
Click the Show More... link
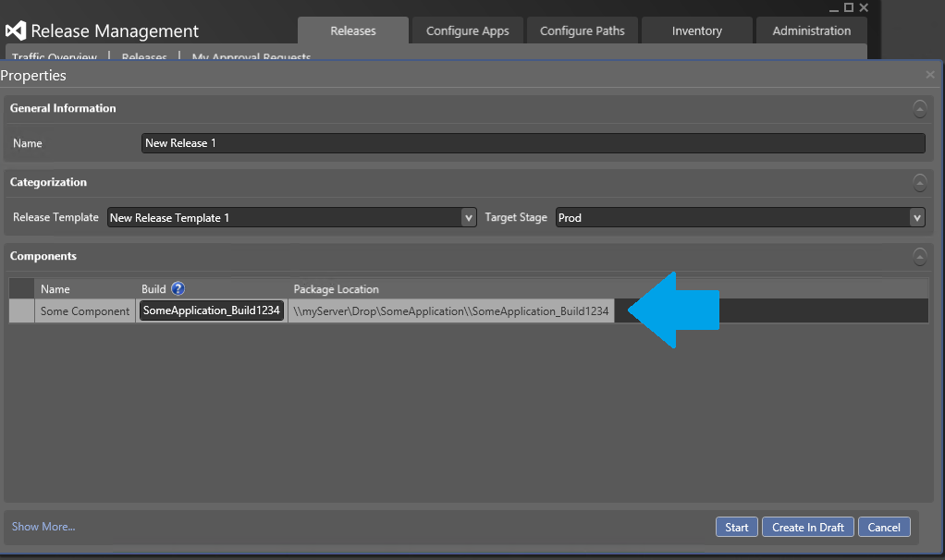point(43,527)
